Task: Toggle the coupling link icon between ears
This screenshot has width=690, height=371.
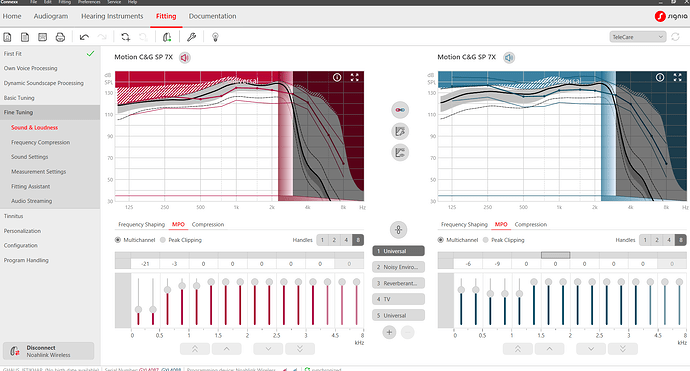Action: [400, 110]
